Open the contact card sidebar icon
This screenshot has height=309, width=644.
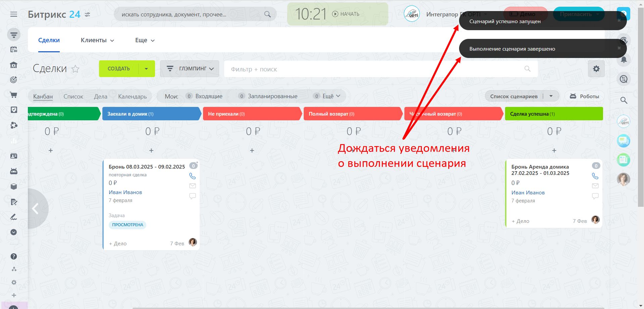tap(14, 156)
